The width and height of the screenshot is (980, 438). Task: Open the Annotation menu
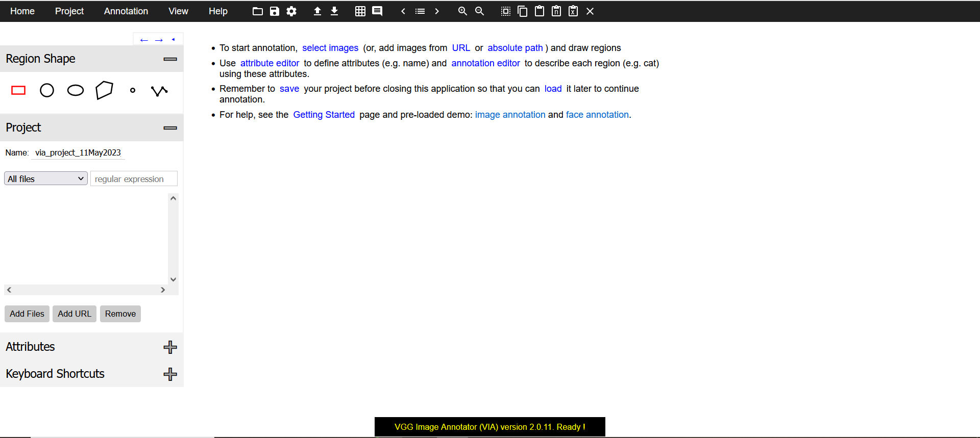[126, 11]
